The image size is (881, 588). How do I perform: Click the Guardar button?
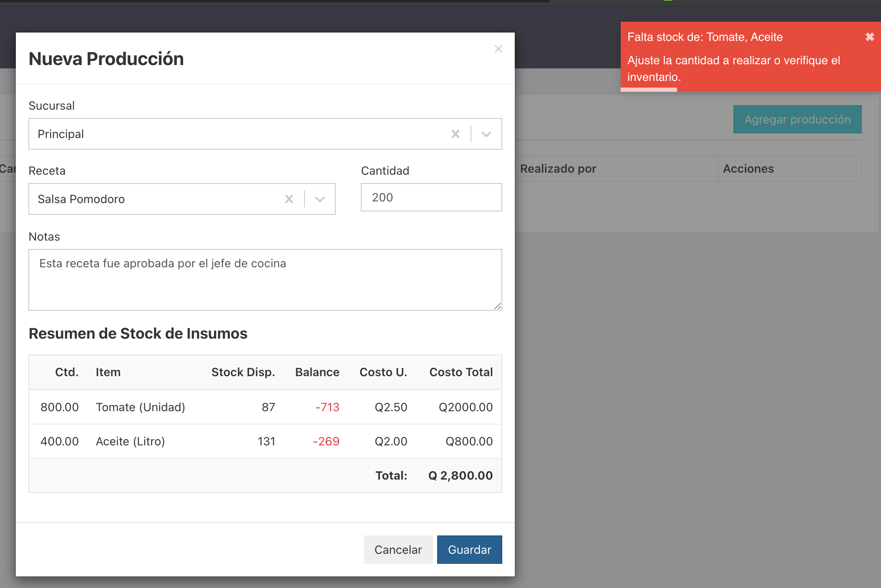tap(470, 550)
